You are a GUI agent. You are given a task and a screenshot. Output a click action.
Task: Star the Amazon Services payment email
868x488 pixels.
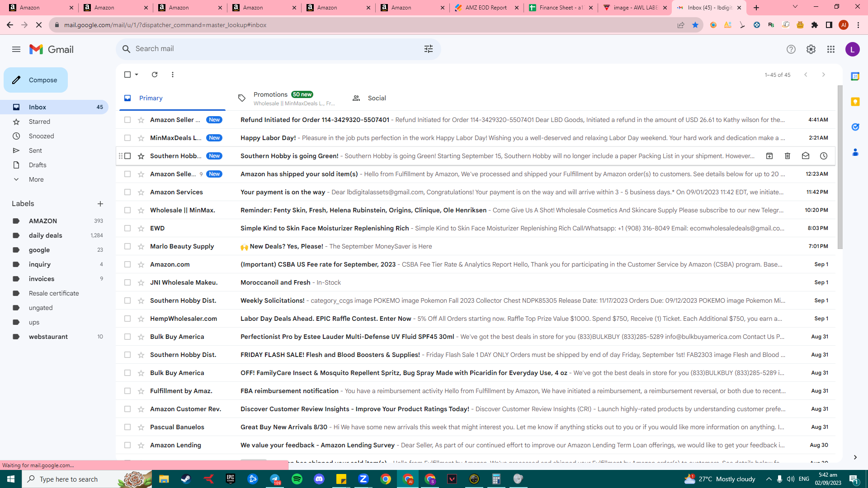141,192
